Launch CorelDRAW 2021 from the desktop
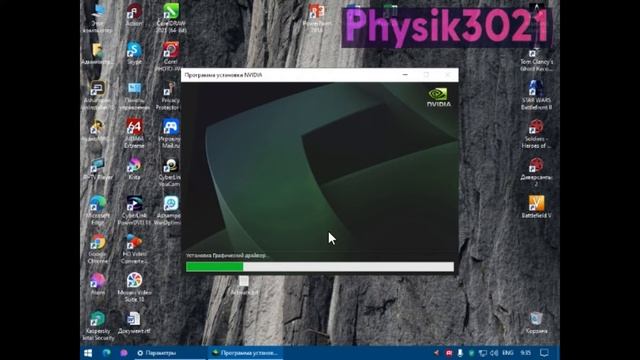This screenshot has width=640, height=360. click(x=171, y=17)
